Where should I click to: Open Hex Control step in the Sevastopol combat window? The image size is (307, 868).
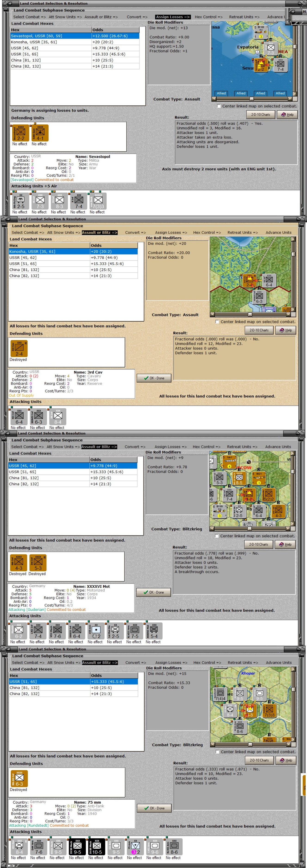pos(209,17)
